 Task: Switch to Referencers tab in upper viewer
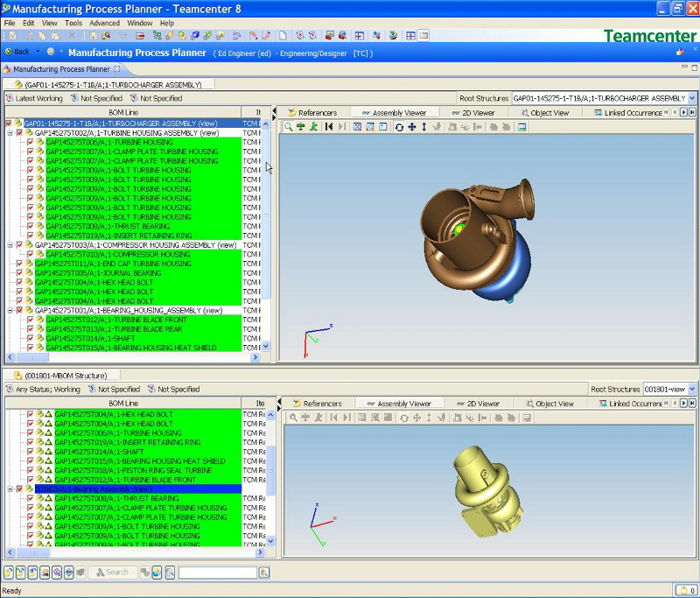pos(312,113)
